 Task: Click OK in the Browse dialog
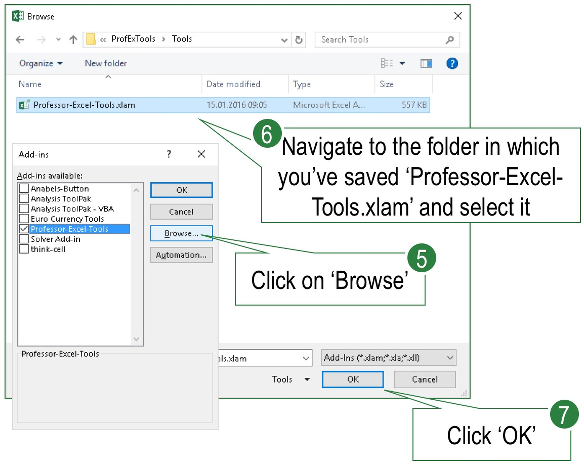click(353, 380)
